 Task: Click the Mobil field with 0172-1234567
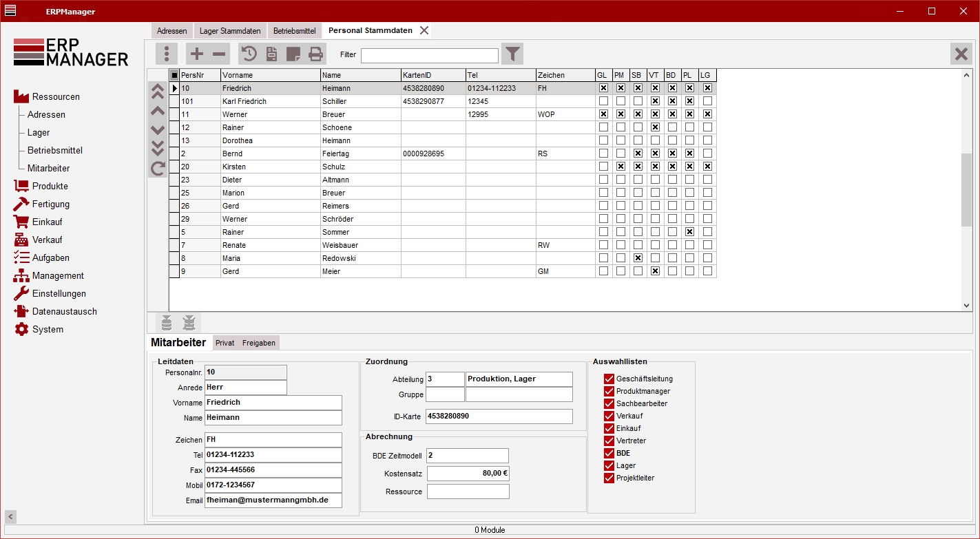(x=273, y=485)
